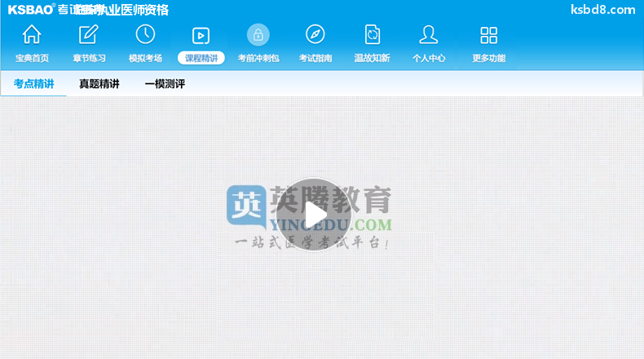
Task: Select the 更多功能 label
Action: click(x=489, y=59)
